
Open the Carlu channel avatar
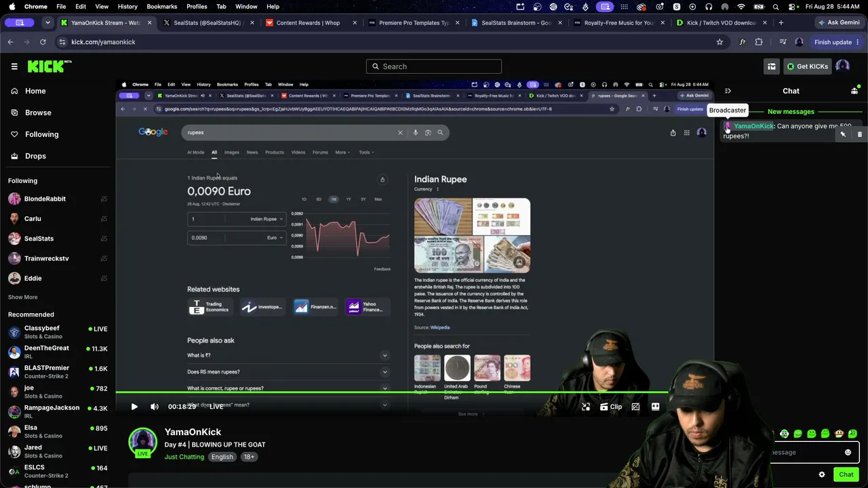pos(14,219)
